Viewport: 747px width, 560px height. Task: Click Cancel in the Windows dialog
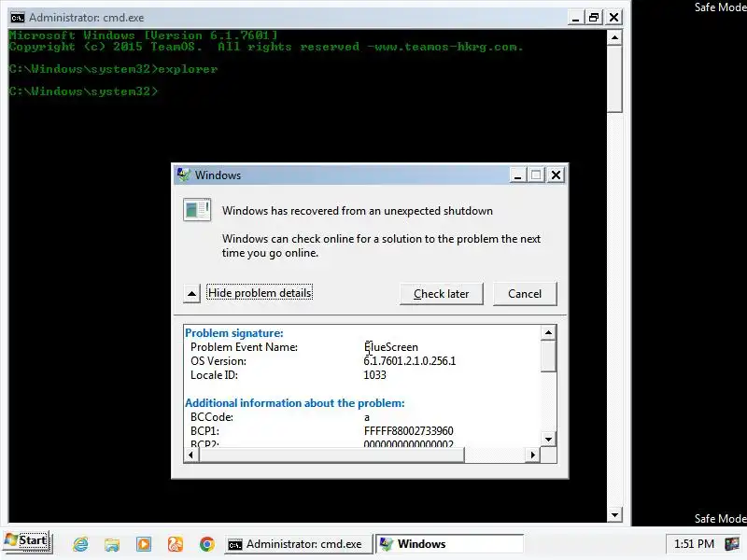pyautogui.click(x=525, y=294)
